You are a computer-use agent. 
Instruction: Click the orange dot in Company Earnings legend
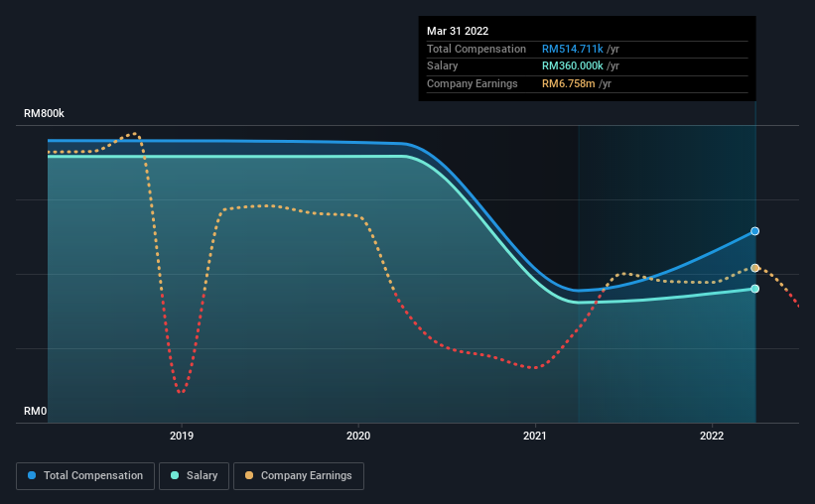pos(249,475)
